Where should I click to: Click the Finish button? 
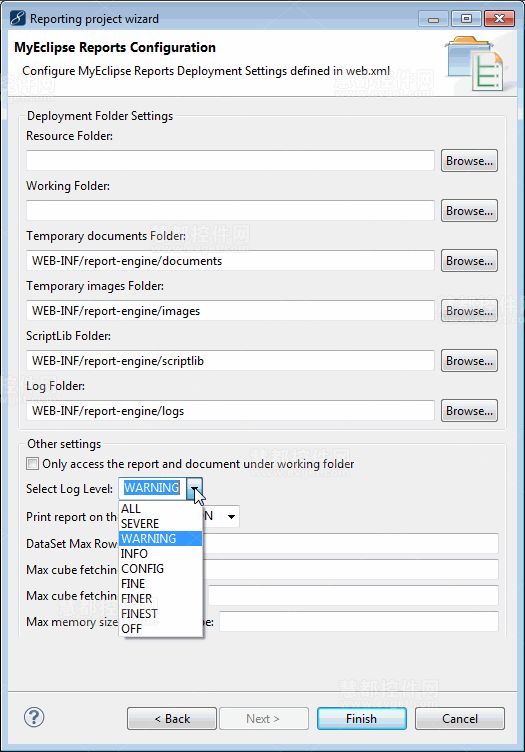(x=362, y=718)
